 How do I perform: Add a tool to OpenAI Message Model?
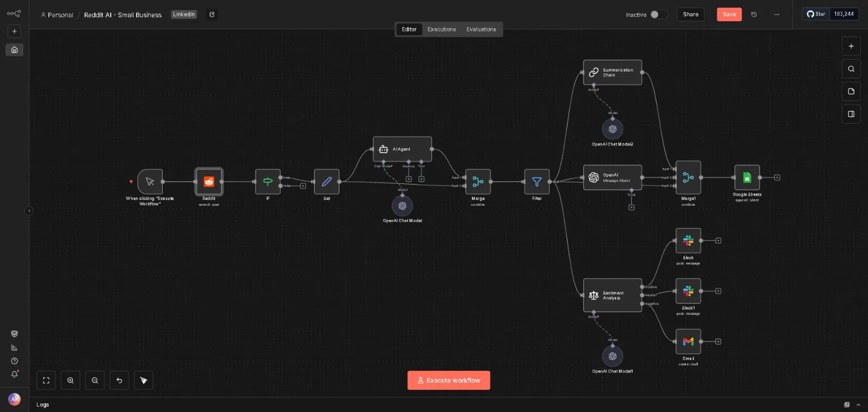tap(631, 207)
